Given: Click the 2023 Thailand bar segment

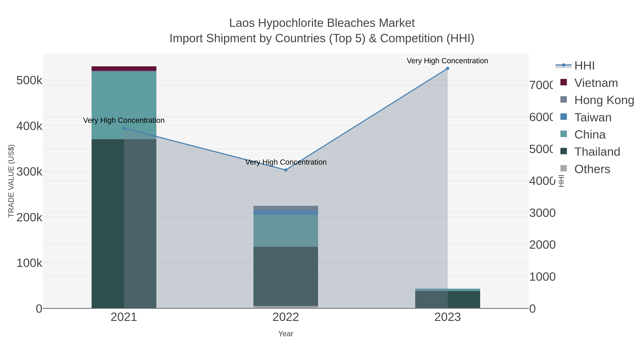Looking at the screenshot, I should [448, 300].
